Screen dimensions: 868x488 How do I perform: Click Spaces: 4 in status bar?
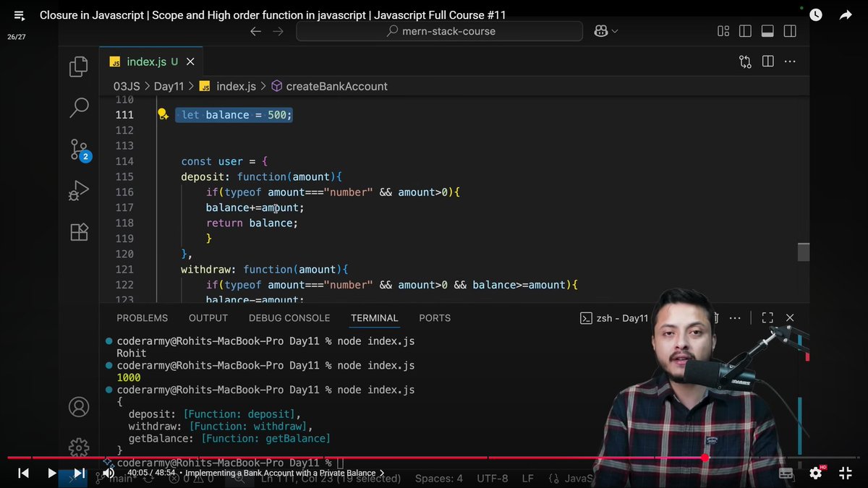coord(439,478)
